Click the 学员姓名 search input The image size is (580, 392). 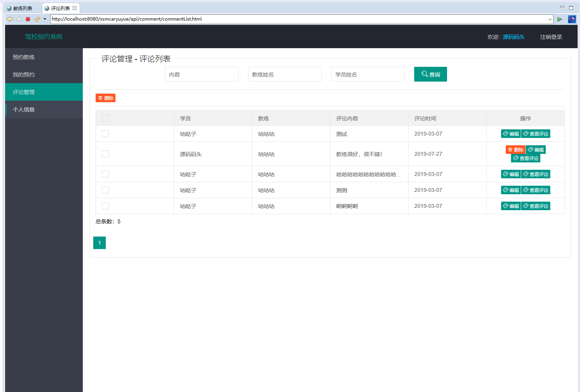(x=368, y=74)
